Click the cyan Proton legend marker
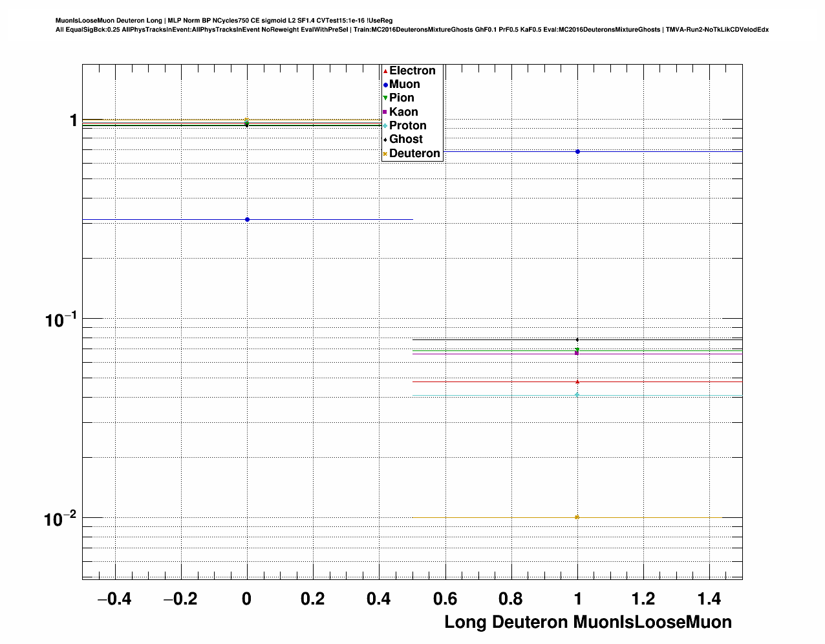Viewport: 825px width, 644px height. pos(385,126)
